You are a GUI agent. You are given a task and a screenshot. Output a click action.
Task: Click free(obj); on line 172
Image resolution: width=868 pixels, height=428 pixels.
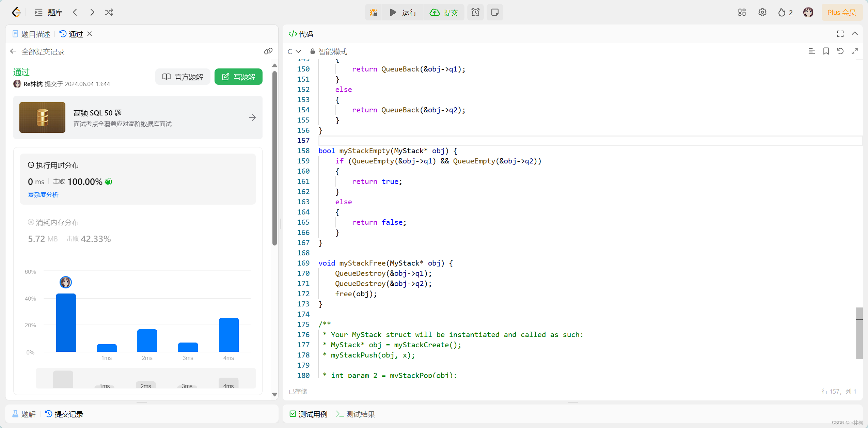click(356, 294)
